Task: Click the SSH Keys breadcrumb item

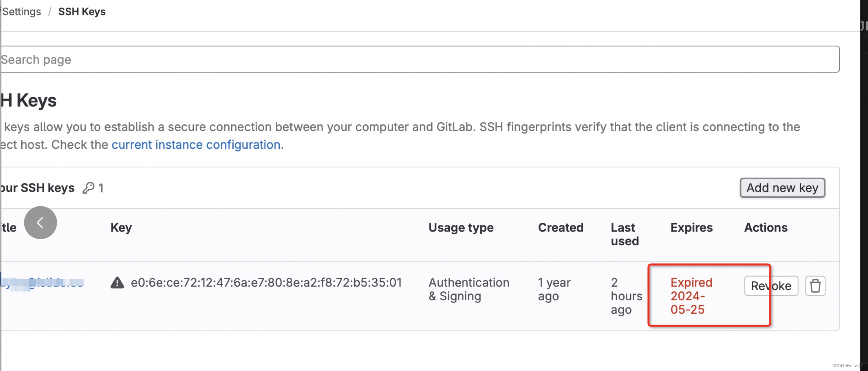Action: (x=82, y=12)
